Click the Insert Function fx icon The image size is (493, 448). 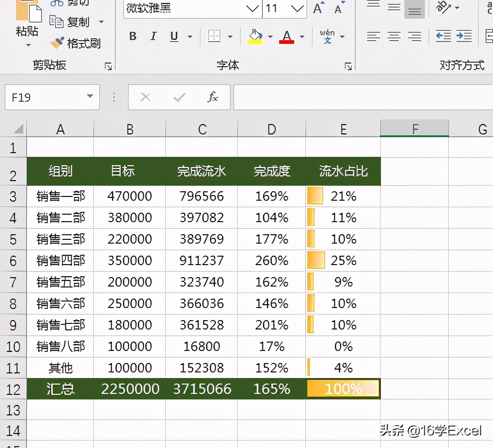(x=213, y=97)
